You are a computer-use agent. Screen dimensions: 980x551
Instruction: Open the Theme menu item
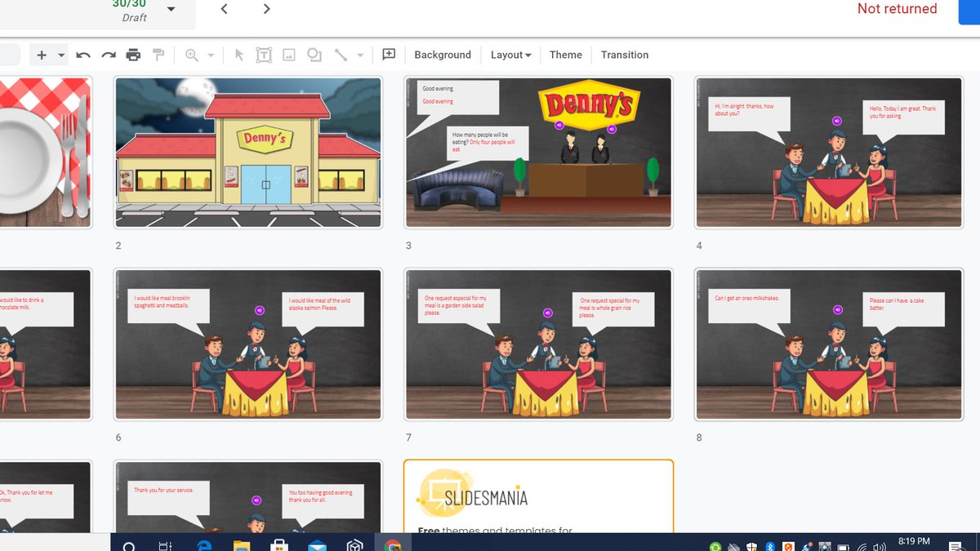[566, 55]
